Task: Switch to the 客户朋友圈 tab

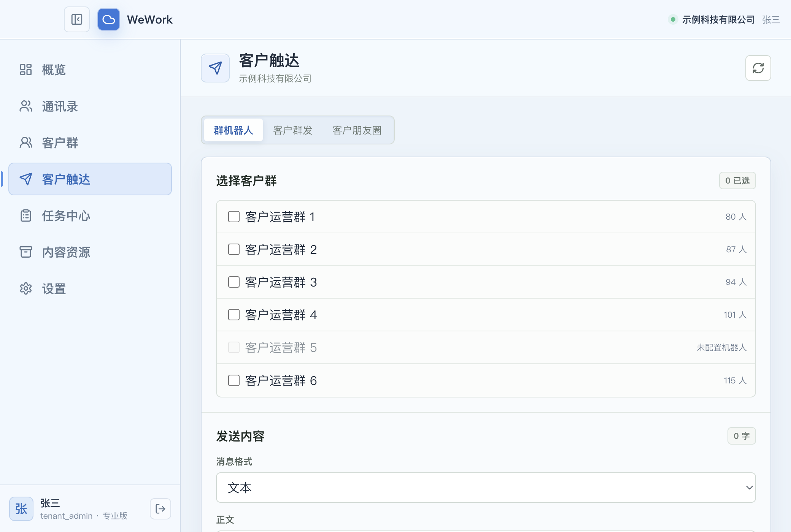Action: (x=357, y=130)
